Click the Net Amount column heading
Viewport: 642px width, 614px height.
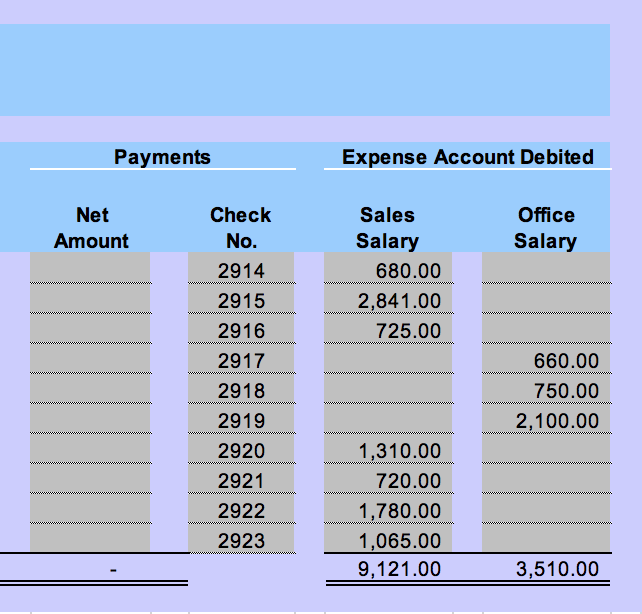(92, 228)
